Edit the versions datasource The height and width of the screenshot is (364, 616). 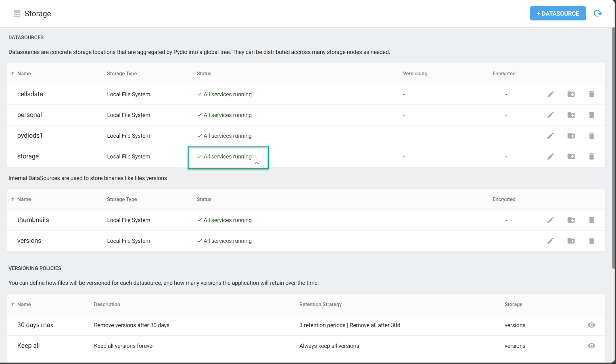click(x=551, y=241)
